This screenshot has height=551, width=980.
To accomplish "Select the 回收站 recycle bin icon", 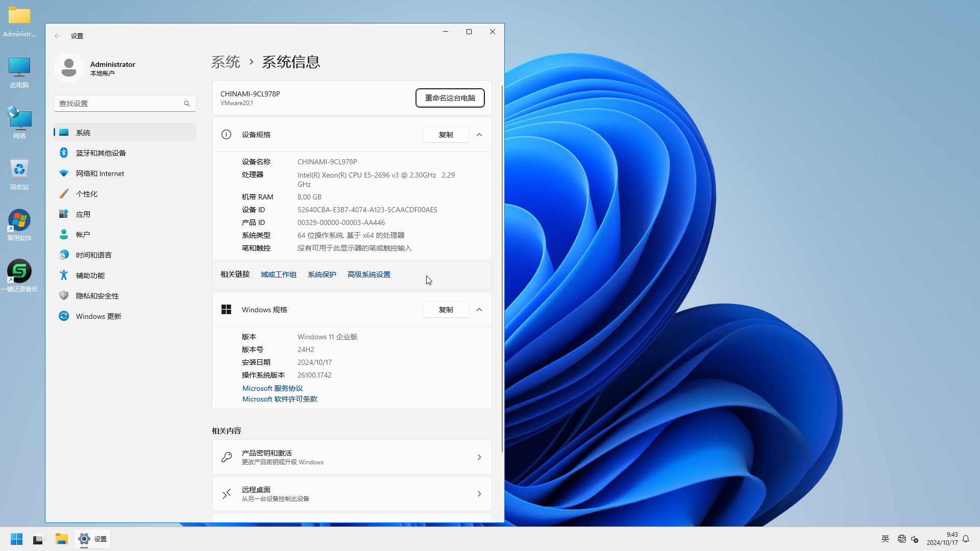I will [x=19, y=174].
